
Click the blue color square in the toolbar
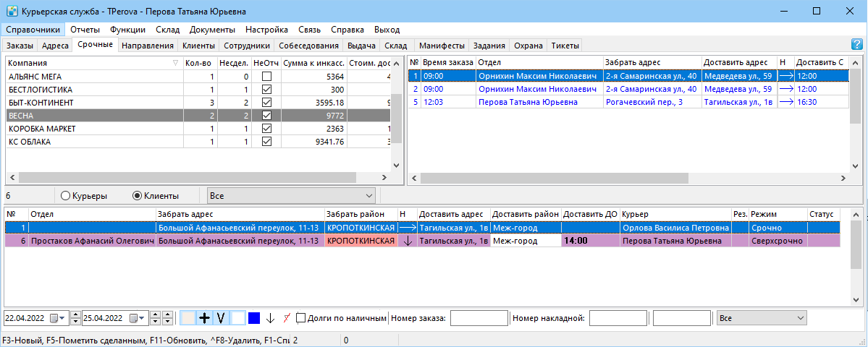pyautogui.click(x=254, y=318)
